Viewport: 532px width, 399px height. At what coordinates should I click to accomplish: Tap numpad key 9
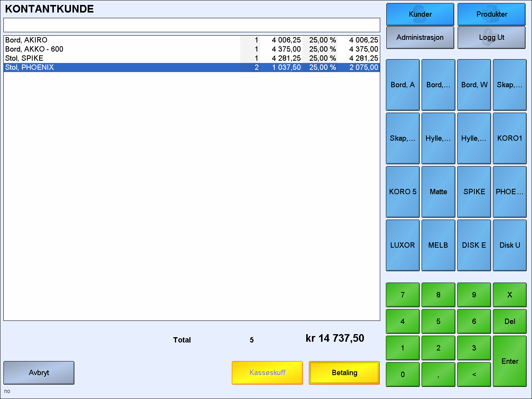coord(474,295)
